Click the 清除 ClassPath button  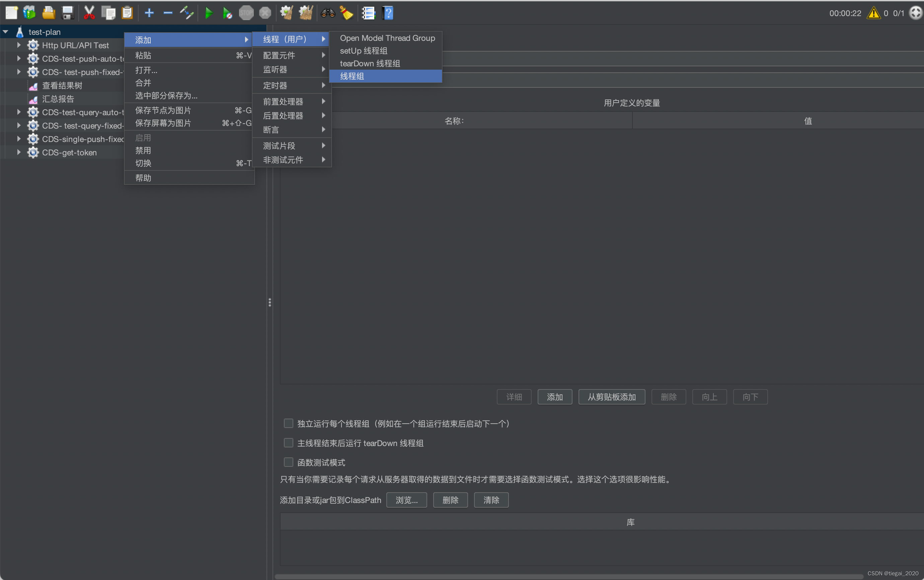pos(491,500)
